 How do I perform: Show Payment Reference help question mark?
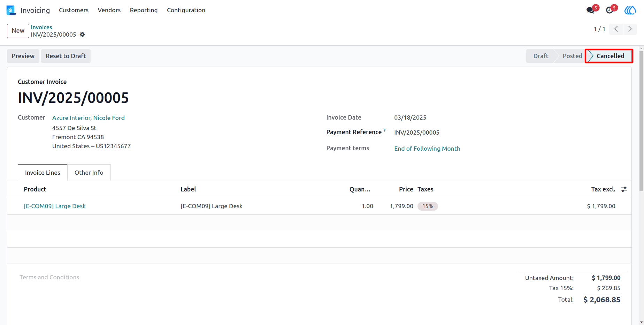384,130
